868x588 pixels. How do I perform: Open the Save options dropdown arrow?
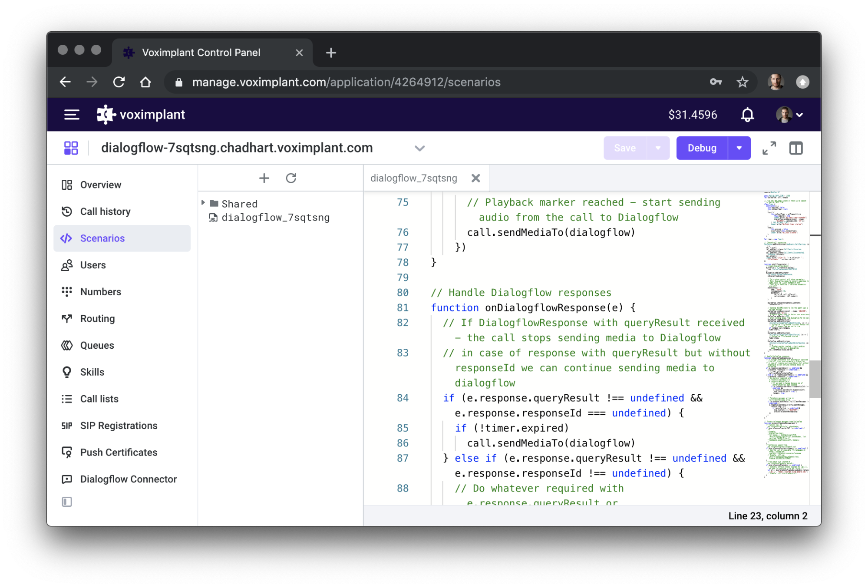click(658, 148)
